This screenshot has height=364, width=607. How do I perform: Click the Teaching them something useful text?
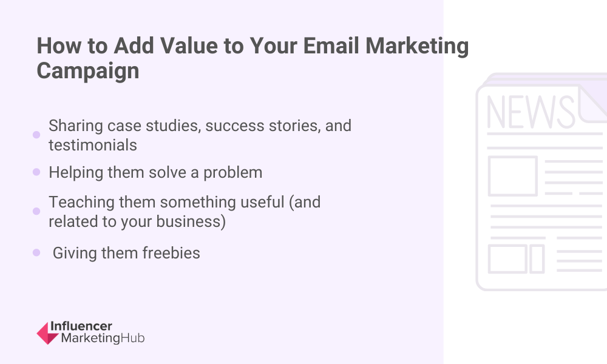[x=185, y=212]
